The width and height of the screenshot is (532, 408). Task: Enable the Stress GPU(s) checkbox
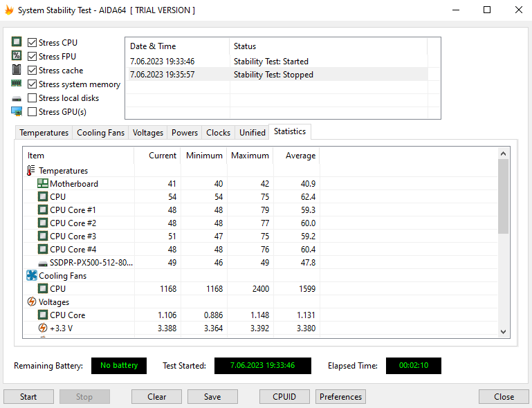coord(32,111)
